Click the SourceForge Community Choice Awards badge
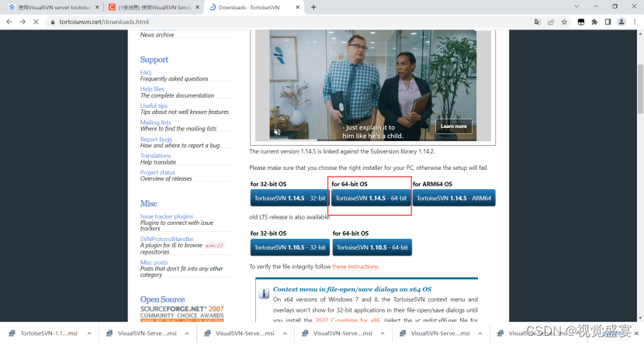644x345 pixels. coord(182,313)
